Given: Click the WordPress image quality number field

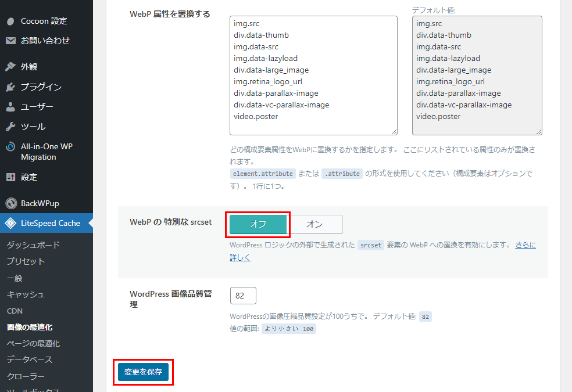Looking at the screenshot, I should click(x=243, y=296).
